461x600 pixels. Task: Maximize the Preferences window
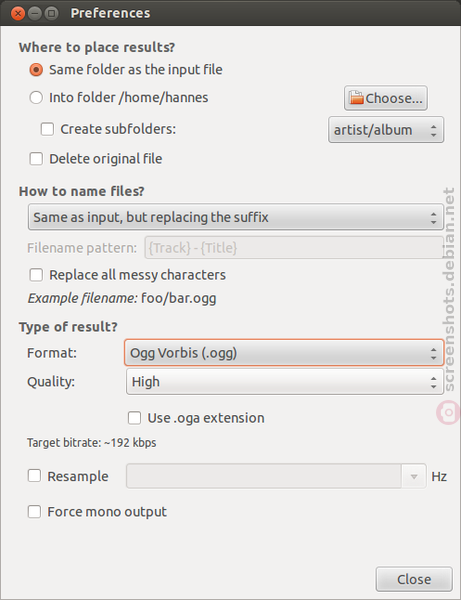point(51,14)
